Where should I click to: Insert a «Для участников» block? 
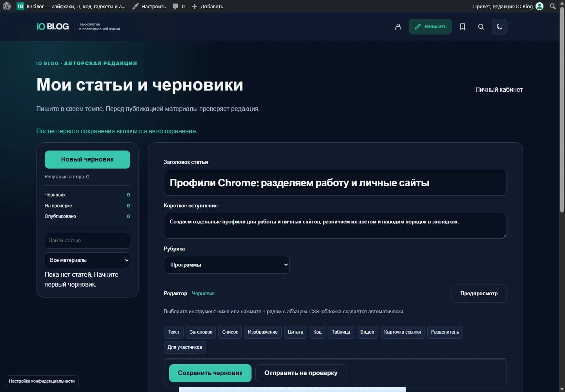185,347
